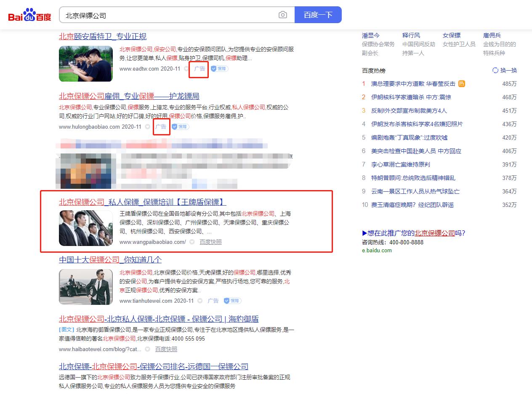Click URL www.haibaotewei.com/blog/?cat...

coord(100,349)
